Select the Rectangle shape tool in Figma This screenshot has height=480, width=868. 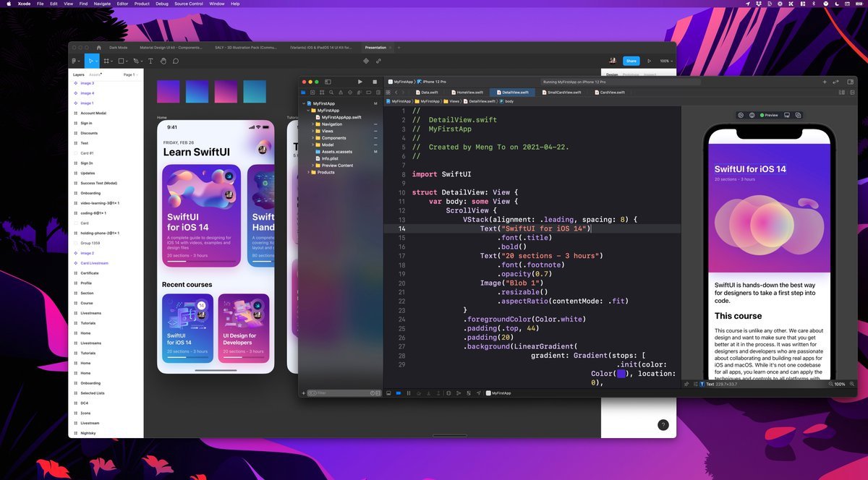tap(122, 61)
